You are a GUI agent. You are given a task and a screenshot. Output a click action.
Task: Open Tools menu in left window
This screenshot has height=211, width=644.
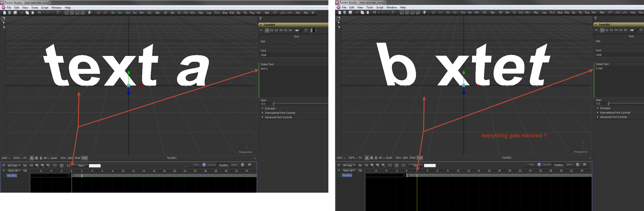pos(35,7)
